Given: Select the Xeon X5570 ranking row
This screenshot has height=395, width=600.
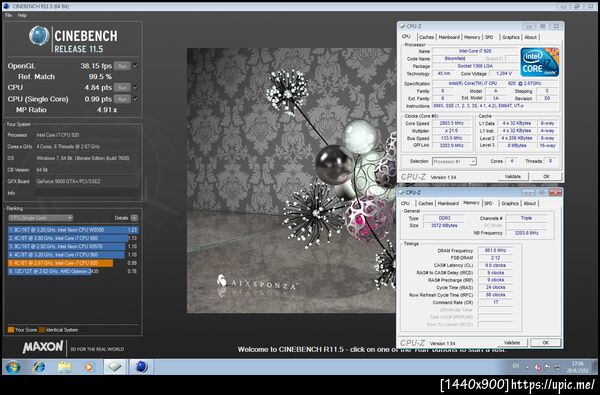Looking at the screenshot, I should (x=73, y=246).
